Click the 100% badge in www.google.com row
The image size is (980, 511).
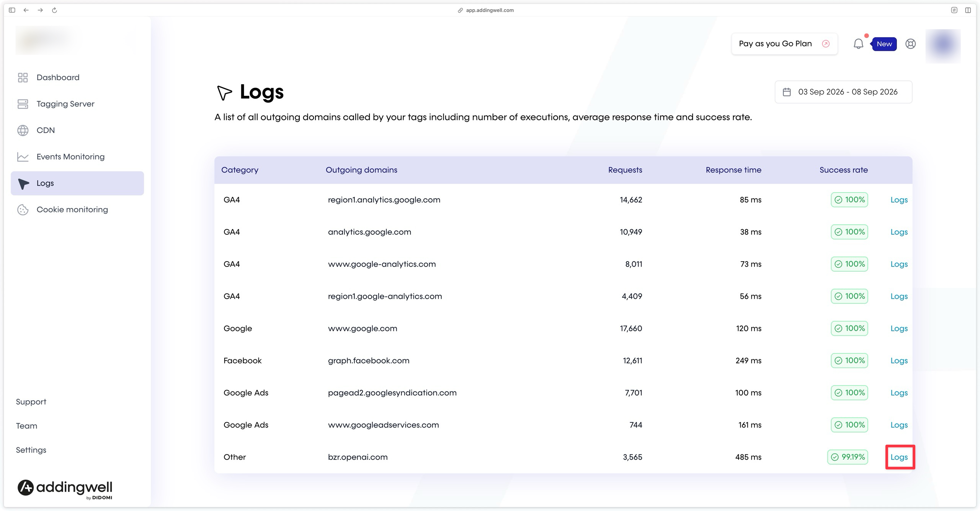click(849, 328)
